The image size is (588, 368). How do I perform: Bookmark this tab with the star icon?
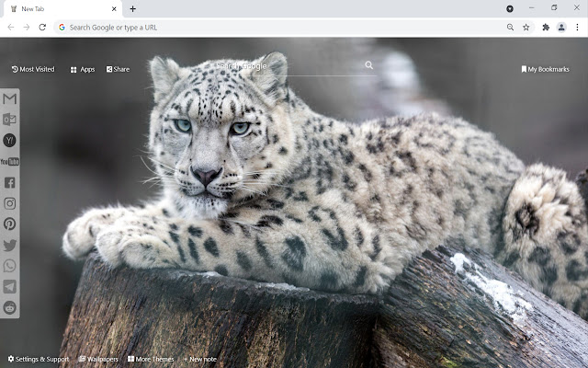pos(526,27)
